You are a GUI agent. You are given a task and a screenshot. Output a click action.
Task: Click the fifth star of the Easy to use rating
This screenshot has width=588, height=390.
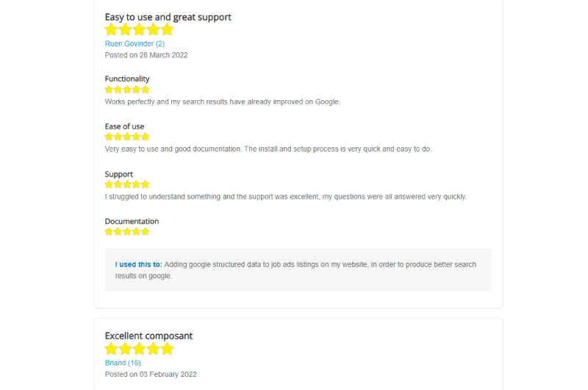coord(168,29)
